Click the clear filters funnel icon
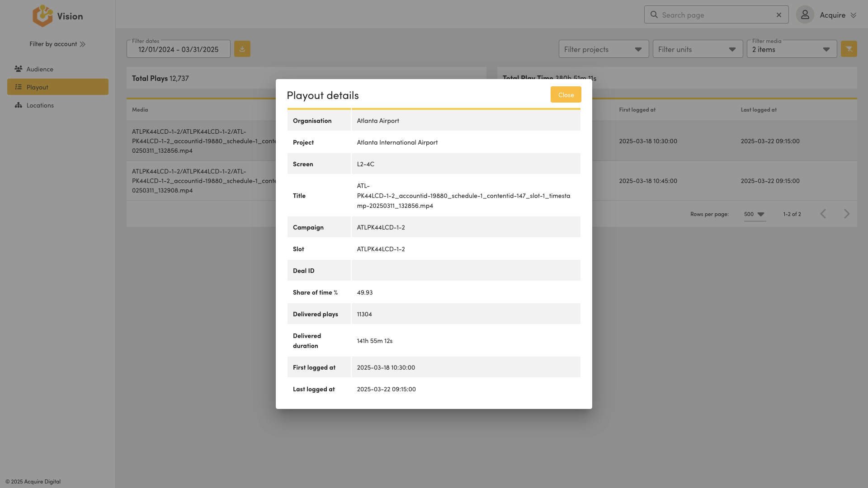The height and width of the screenshot is (488, 868). point(849,49)
